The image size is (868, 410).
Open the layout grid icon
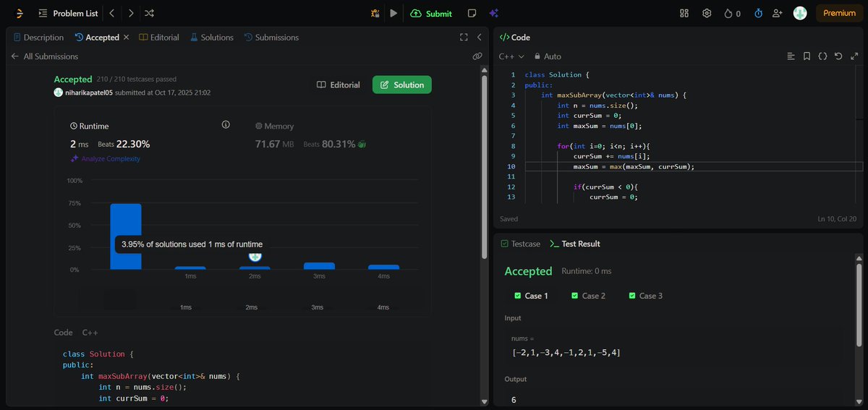coord(685,13)
